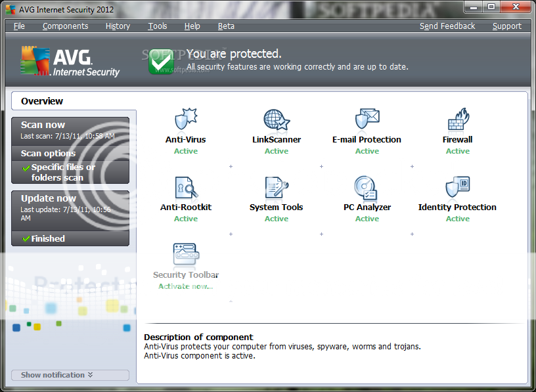Open the Help menu
Screen dimensions: 536x392
tap(192, 26)
